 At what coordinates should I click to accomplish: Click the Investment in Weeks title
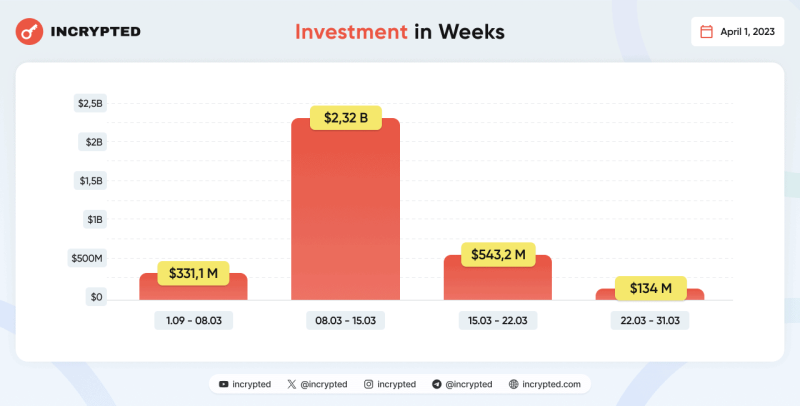point(399,32)
